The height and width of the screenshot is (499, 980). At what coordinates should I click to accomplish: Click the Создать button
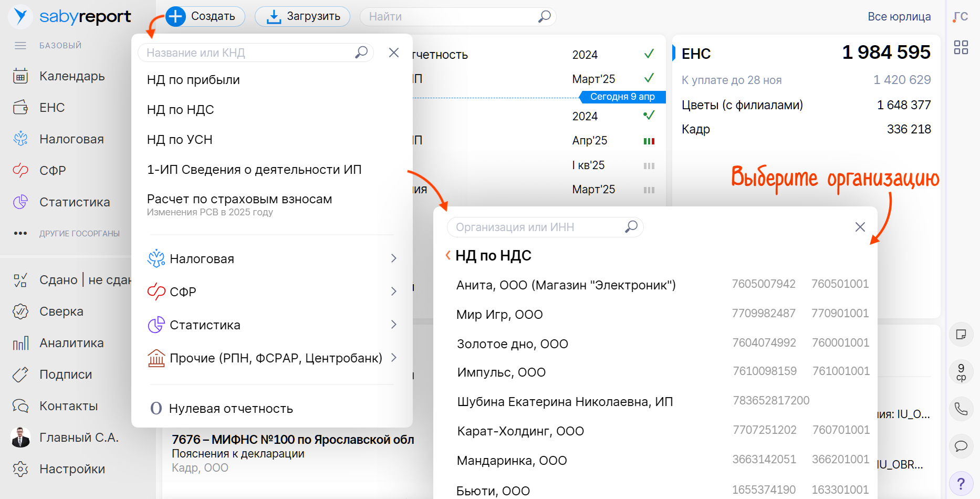coord(205,16)
